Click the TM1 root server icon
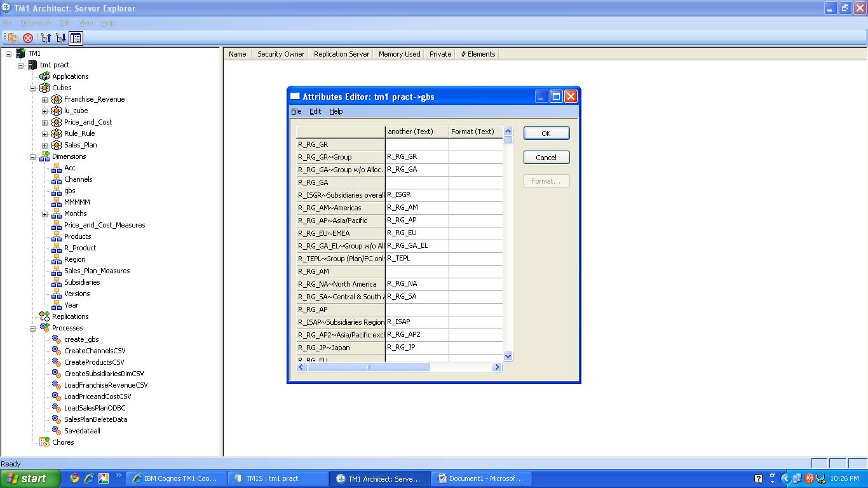 tap(21, 53)
